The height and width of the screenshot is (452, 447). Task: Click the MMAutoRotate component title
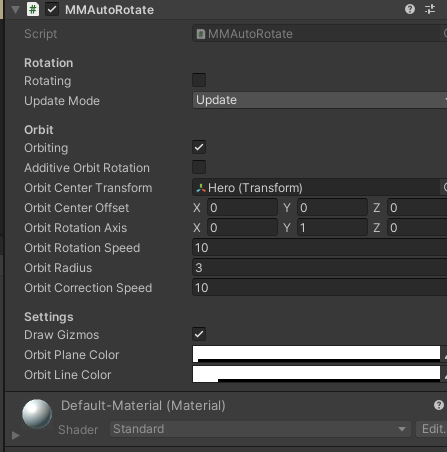click(109, 10)
